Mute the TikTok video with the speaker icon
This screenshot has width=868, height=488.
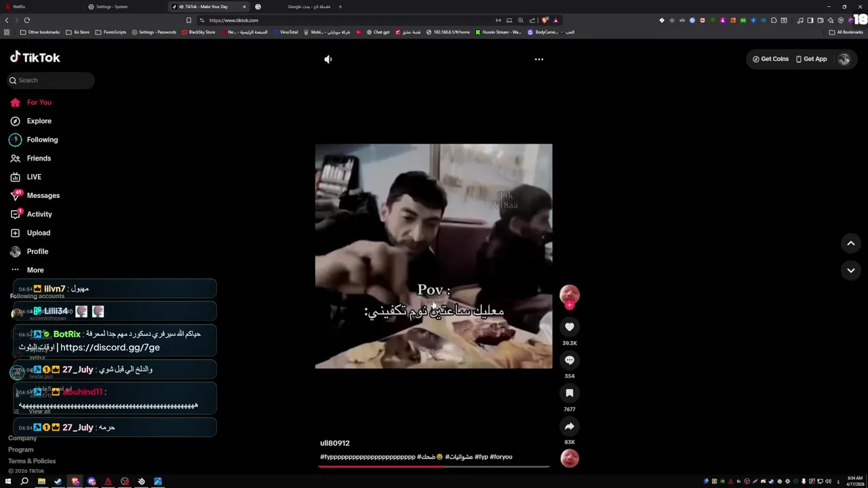328,59
